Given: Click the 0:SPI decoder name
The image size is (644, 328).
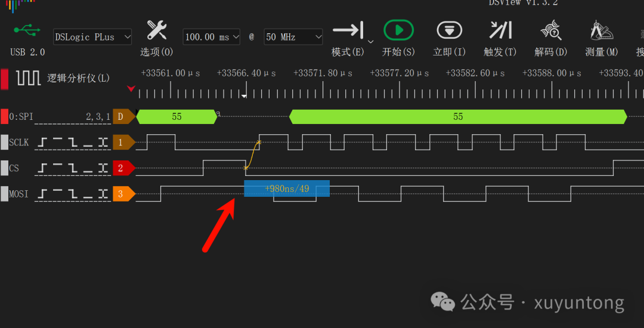Looking at the screenshot, I should [21, 116].
